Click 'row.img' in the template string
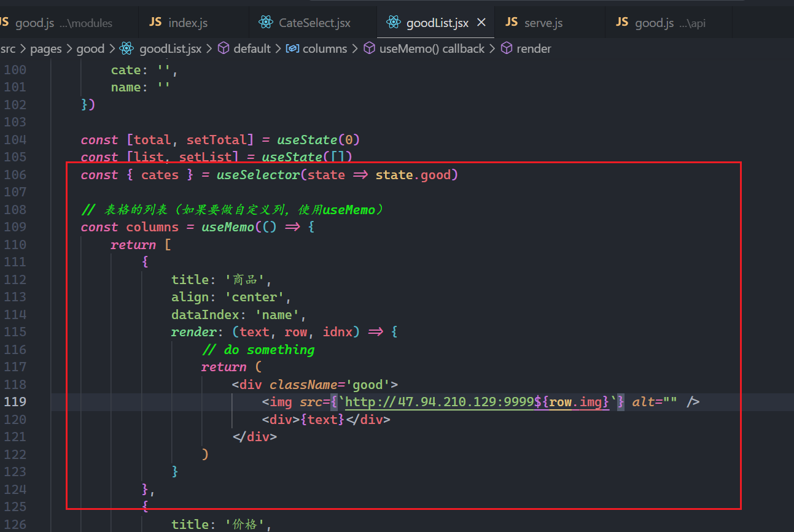 pos(576,402)
